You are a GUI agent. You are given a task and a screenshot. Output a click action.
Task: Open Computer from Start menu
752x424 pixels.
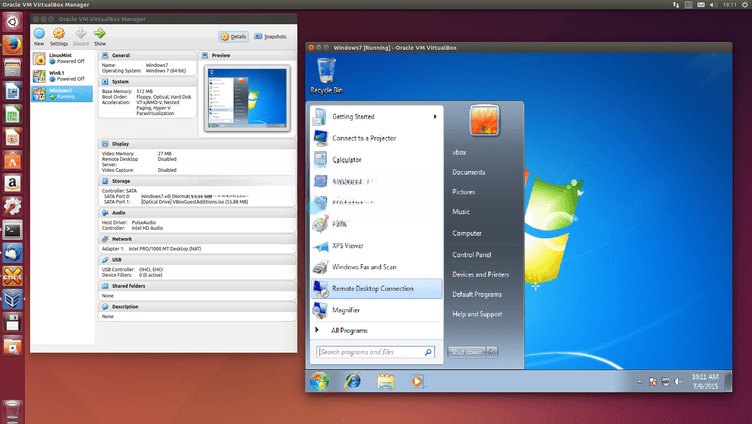click(x=467, y=233)
